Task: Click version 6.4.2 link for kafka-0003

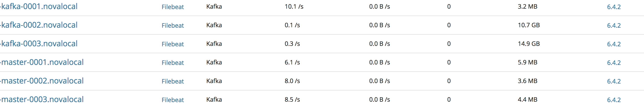Action: [614, 44]
